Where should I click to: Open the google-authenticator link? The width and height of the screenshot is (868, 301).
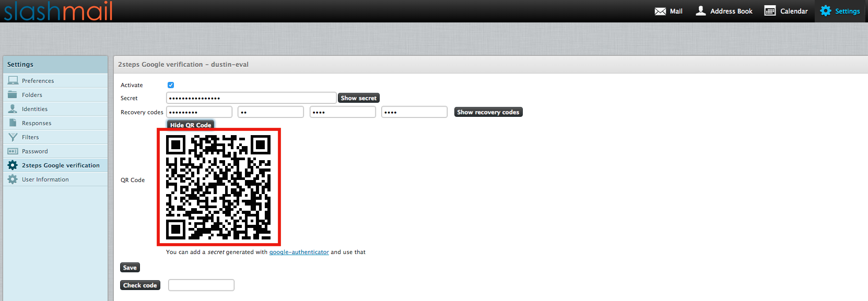point(299,252)
